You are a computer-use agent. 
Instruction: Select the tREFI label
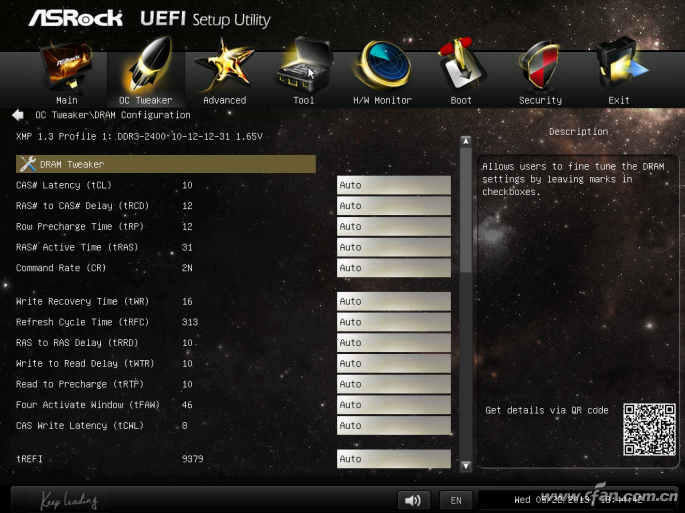29,459
